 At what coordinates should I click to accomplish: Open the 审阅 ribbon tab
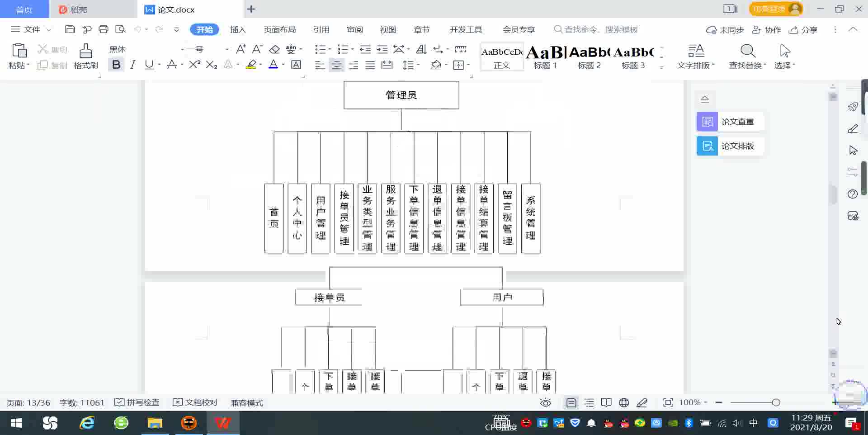(355, 29)
